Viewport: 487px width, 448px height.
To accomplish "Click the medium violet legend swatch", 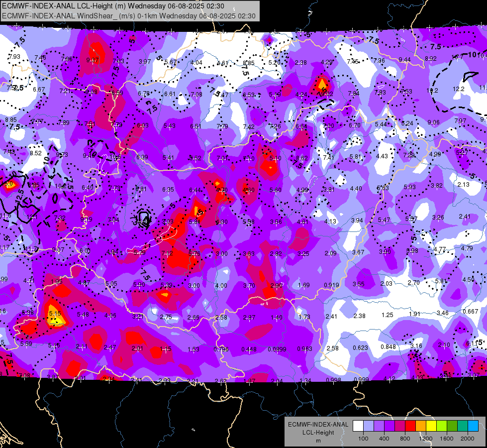I will 379,426.
